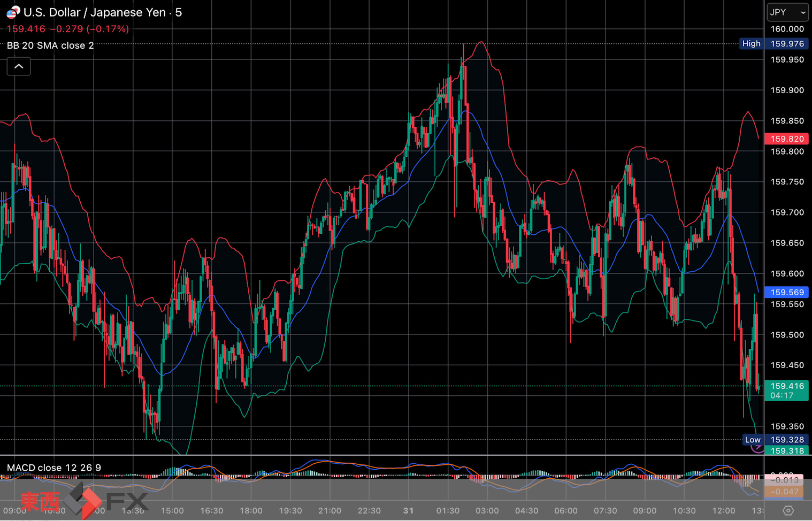
Task: Collapse the indicator legend with chevron button
Action: [x=19, y=66]
